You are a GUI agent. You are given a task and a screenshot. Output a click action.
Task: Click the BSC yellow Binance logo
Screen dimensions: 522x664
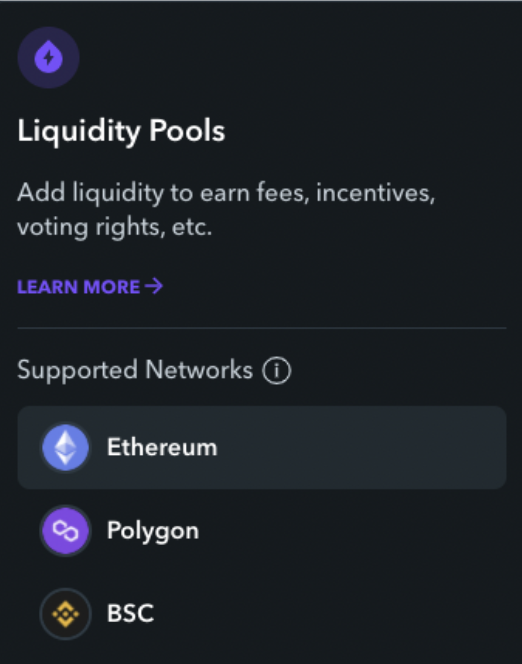[x=65, y=613]
